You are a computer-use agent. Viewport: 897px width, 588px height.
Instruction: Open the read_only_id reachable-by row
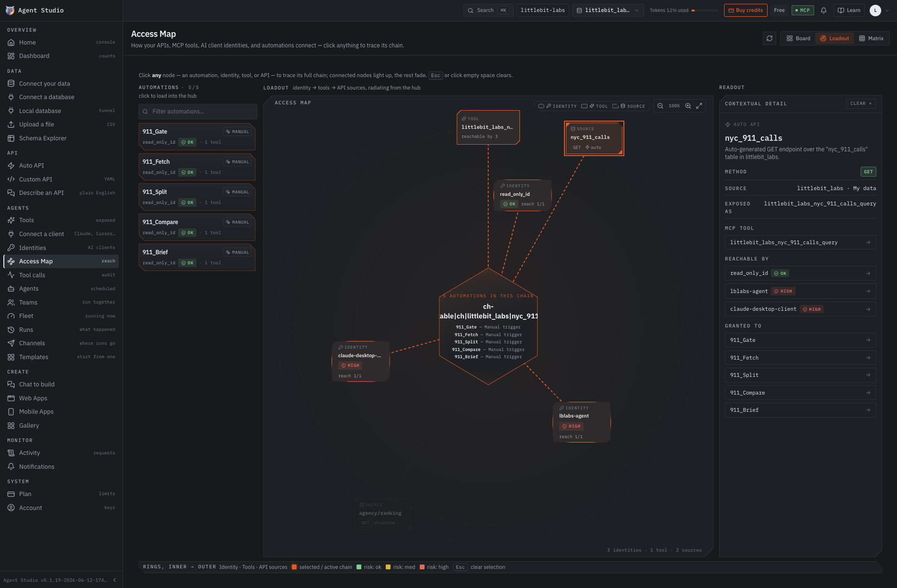[x=800, y=273]
